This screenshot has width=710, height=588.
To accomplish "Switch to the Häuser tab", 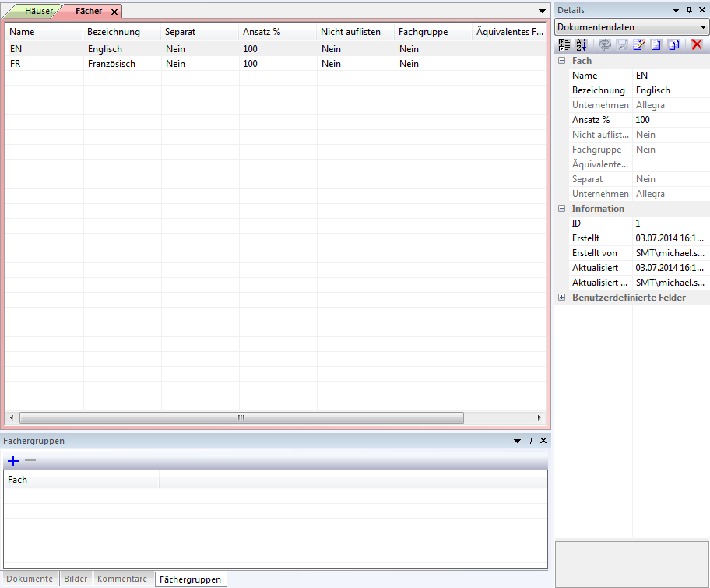I will 38,12.
